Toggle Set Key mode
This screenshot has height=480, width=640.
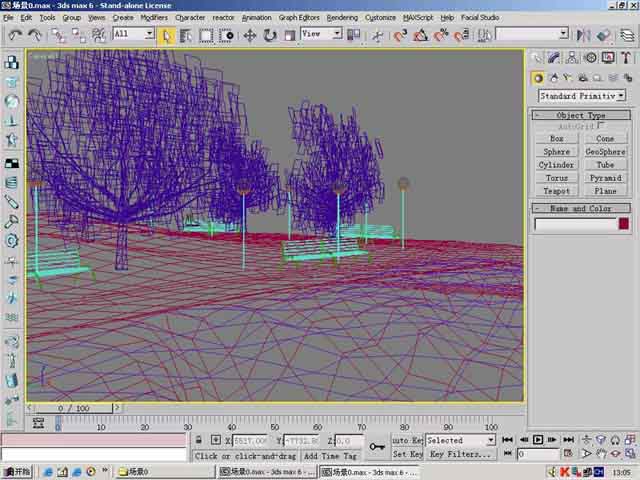coord(406,454)
